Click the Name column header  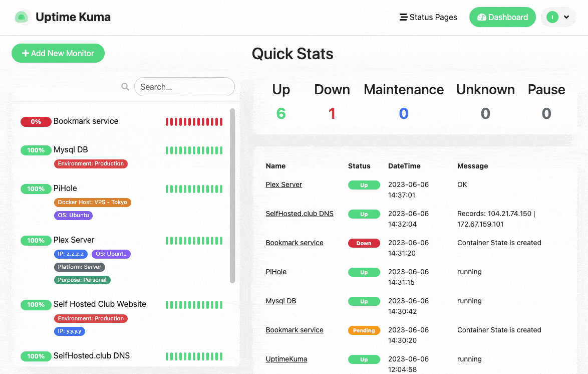coord(275,166)
